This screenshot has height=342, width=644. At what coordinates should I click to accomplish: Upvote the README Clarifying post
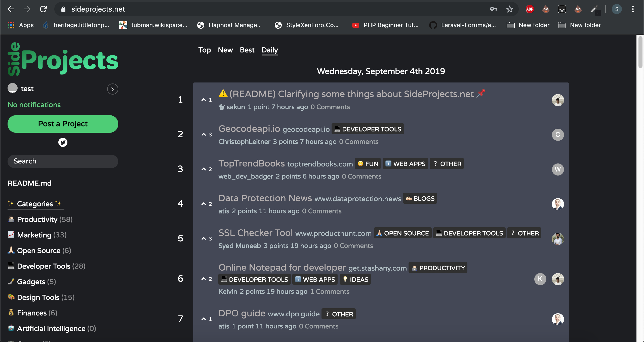pyautogui.click(x=204, y=100)
